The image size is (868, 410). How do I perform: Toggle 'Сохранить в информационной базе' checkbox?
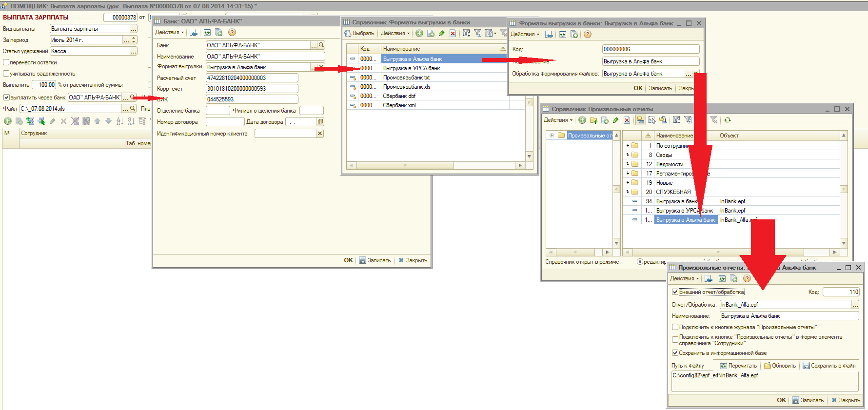tap(675, 353)
